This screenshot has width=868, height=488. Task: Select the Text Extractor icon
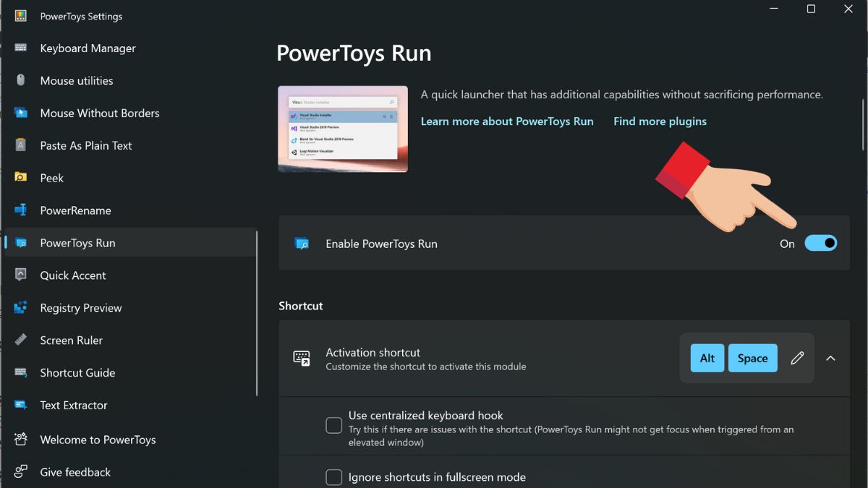(21, 406)
